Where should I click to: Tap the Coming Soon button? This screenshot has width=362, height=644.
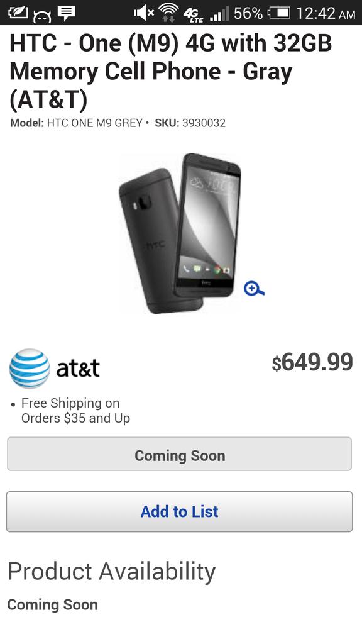(179, 454)
